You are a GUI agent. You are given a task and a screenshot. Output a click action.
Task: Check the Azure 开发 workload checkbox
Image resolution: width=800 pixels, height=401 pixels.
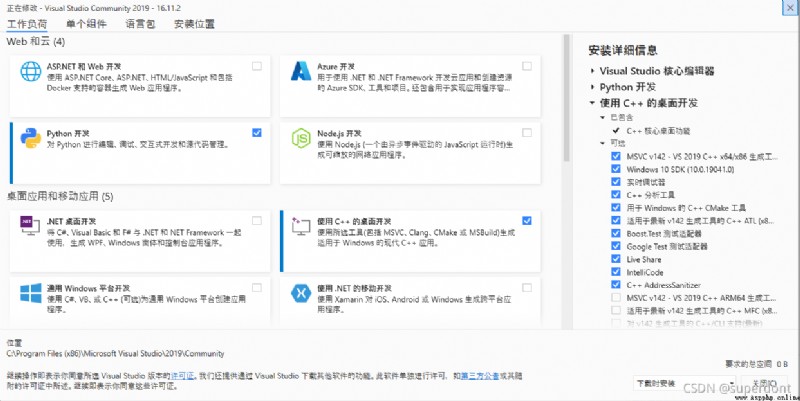(527, 66)
